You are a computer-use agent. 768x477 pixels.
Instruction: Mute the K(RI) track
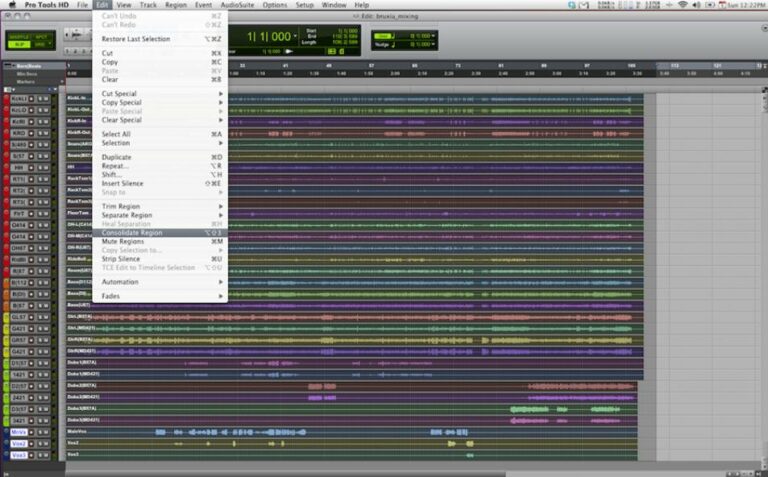click(x=46, y=121)
